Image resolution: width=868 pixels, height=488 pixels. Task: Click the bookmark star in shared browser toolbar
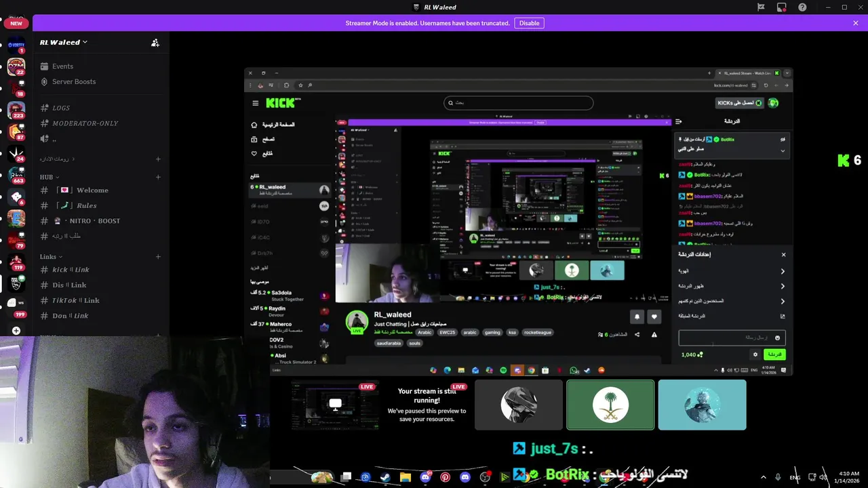point(300,85)
